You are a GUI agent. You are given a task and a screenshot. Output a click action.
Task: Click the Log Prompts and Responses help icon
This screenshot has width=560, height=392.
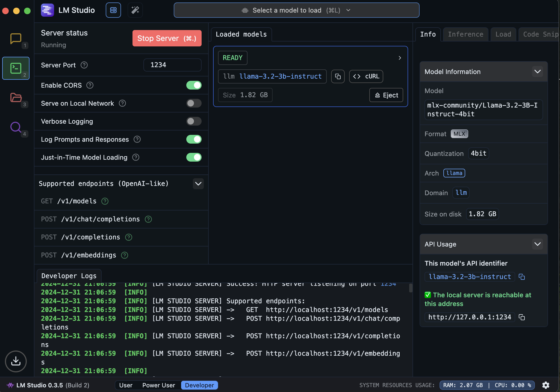tap(137, 139)
